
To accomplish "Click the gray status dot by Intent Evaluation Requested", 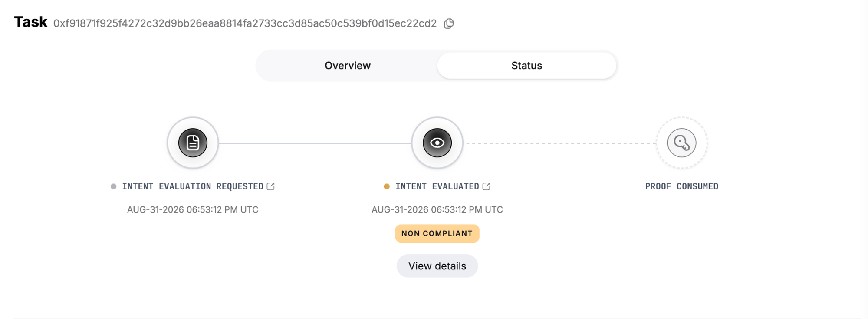I will coord(113,186).
